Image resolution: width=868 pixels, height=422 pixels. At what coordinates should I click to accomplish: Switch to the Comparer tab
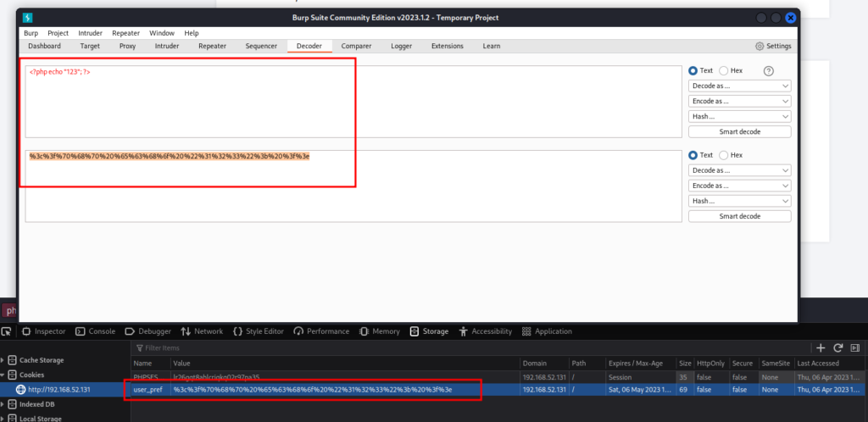(357, 46)
